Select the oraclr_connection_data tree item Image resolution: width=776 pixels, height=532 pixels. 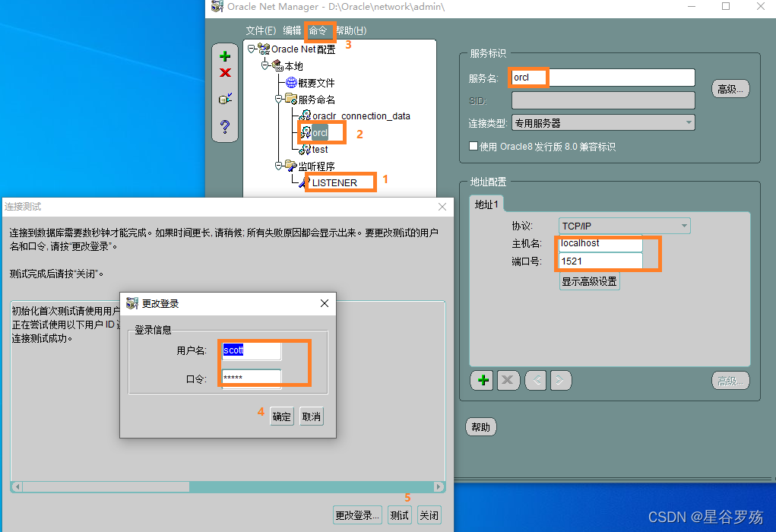tap(361, 116)
